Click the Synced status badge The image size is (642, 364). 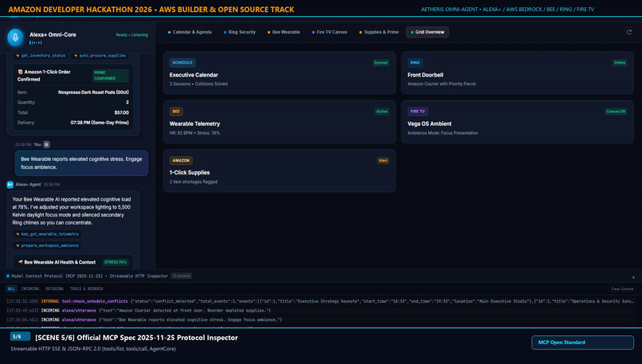(381, 63)
